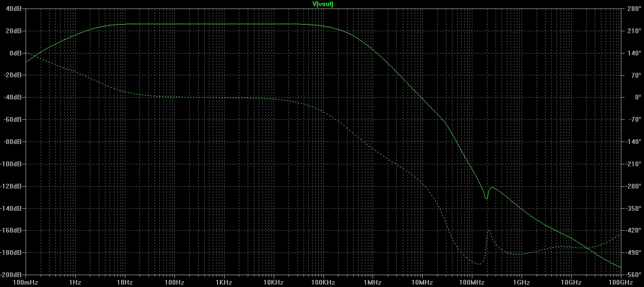Click the 280° phase axis label
The image size is (644, 287).
[634, 9]
